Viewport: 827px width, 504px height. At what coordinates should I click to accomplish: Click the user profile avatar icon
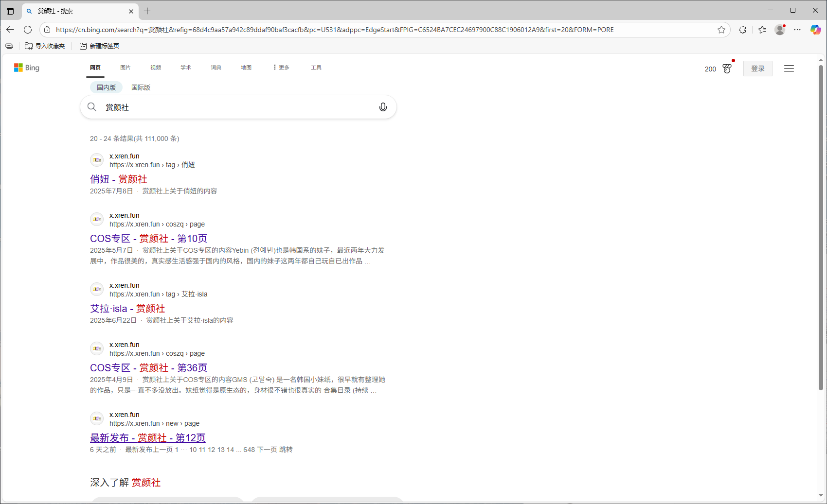[x=780, y=30]
